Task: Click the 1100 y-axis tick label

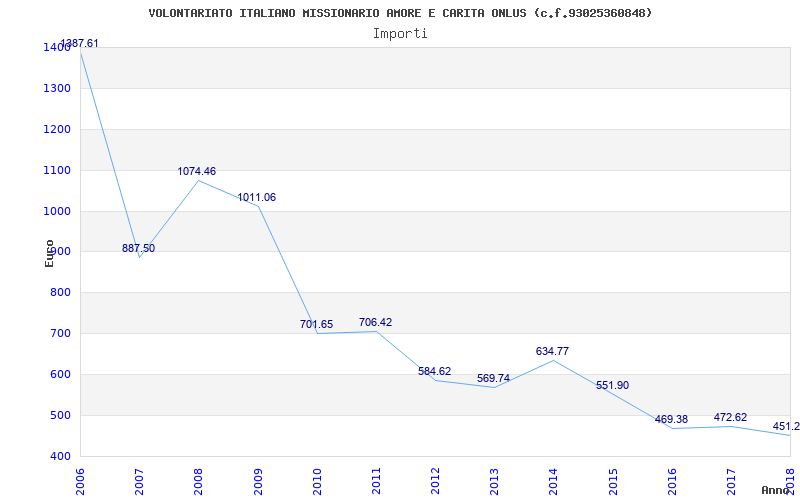Action: (57, 170)
